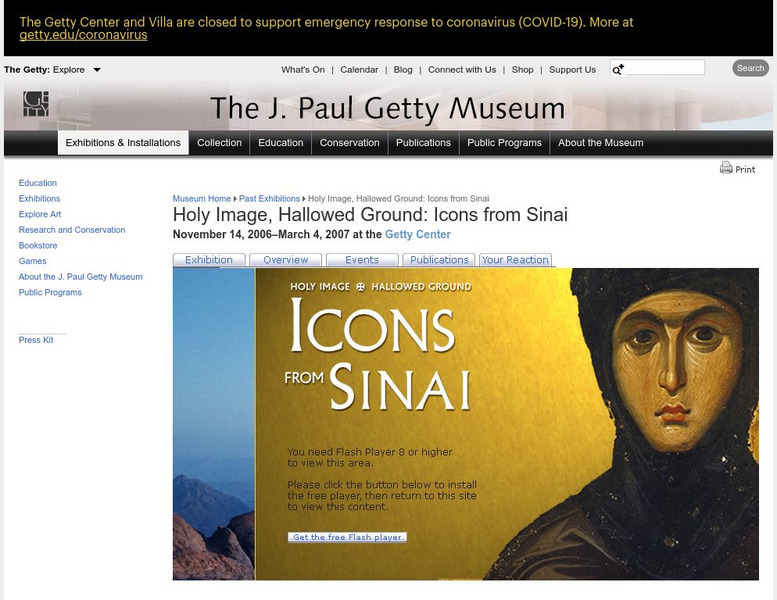Click the search magnifier icon
The width and height of the screenshot is (777, 600).
pyautogui.click(x=617, y=69)
